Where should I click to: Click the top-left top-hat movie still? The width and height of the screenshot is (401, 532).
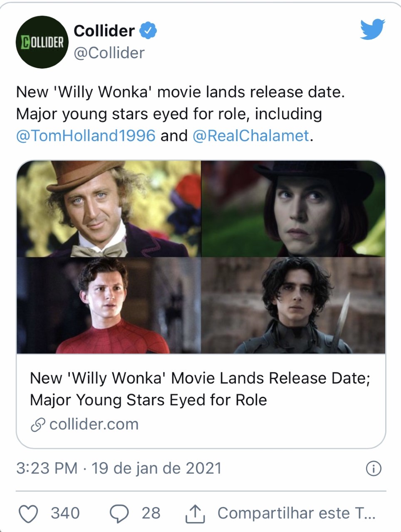(x=109, y=209)
